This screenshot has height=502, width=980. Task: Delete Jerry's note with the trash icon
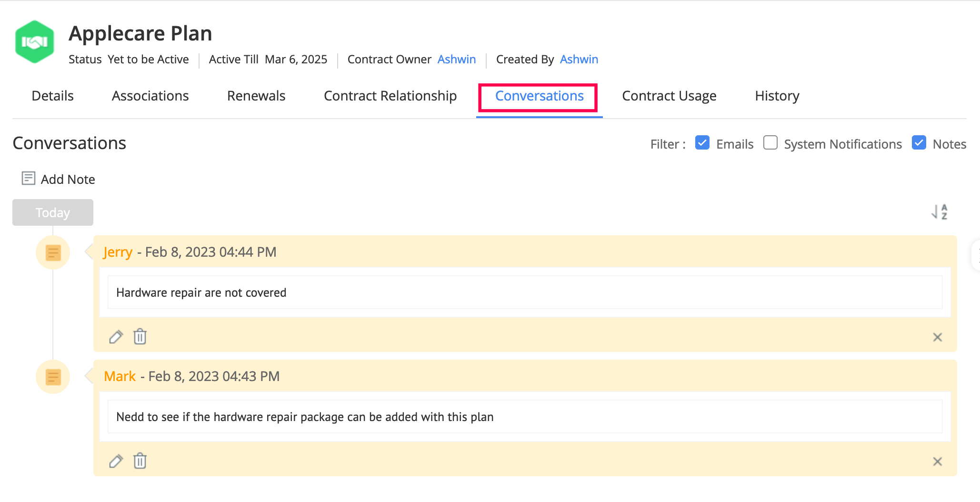(x=140, y=337)
